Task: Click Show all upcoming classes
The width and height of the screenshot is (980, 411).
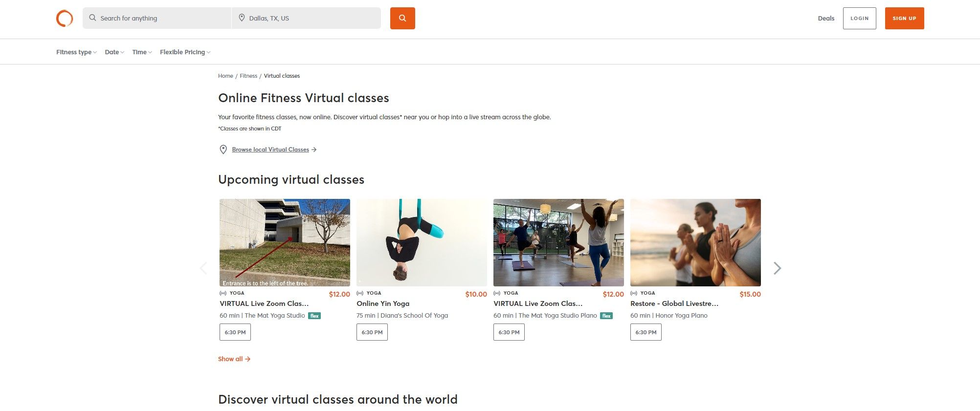Action: click(x=234, y=359)
